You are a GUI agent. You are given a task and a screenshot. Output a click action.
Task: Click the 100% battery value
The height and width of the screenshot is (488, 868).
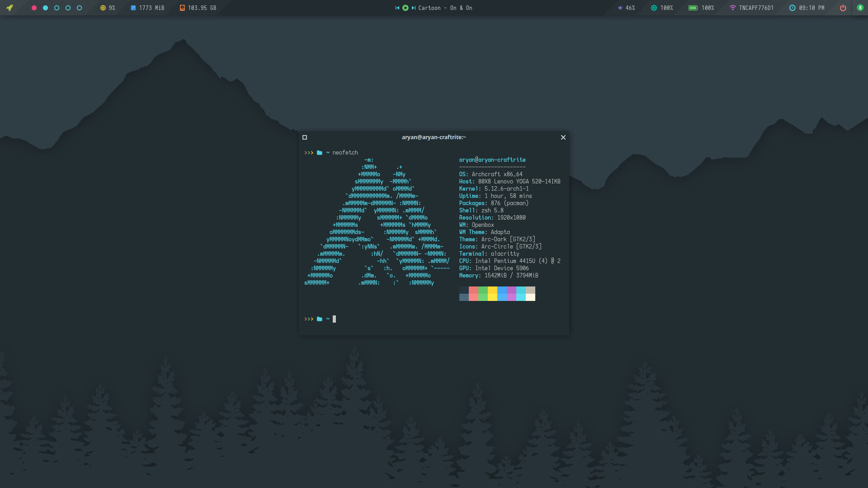[x=708, y=8]
